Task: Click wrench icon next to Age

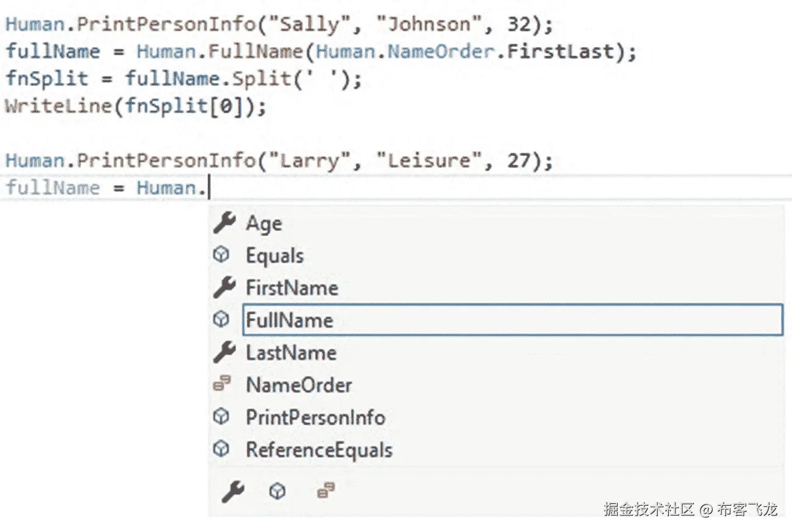Action: click(224, 223)
